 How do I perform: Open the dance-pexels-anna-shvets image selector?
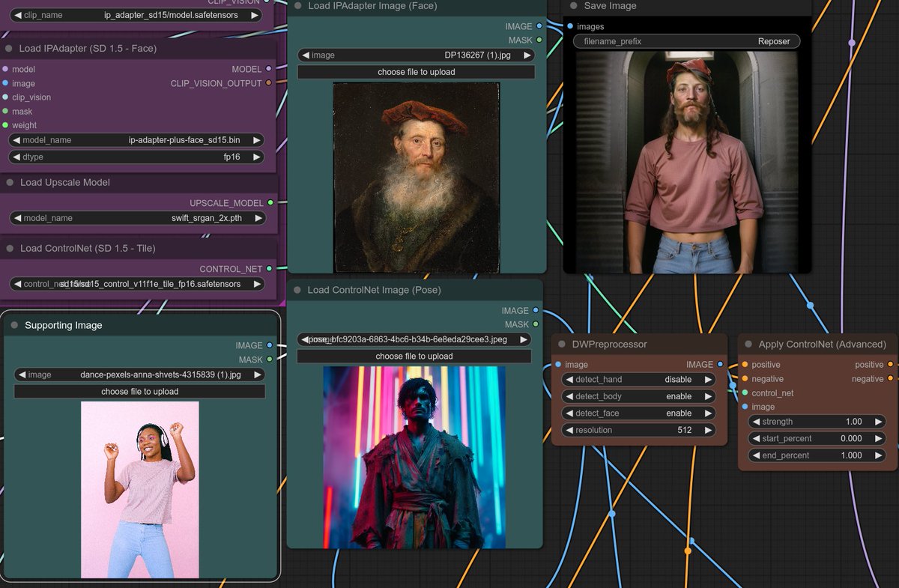(140, 375)
